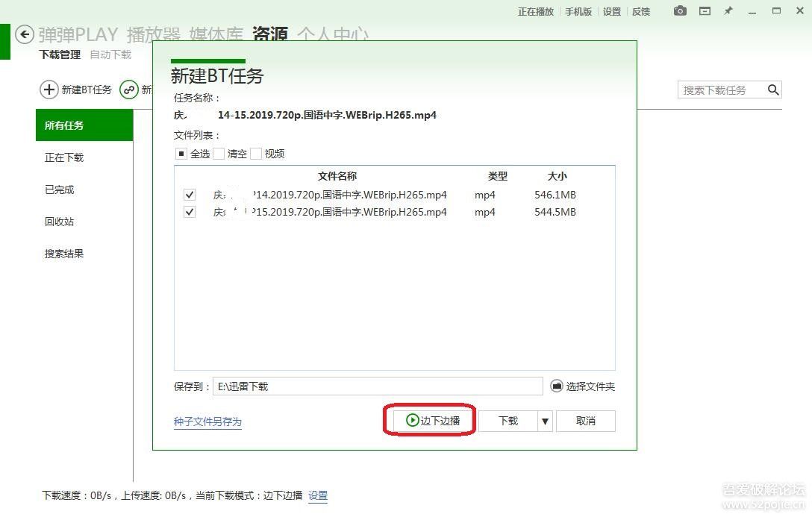The height and width of the screenshot is (517, 812).
Task: Switch to 自动下载 subtab
Action: pyautogui.click(x=110, y=54)
